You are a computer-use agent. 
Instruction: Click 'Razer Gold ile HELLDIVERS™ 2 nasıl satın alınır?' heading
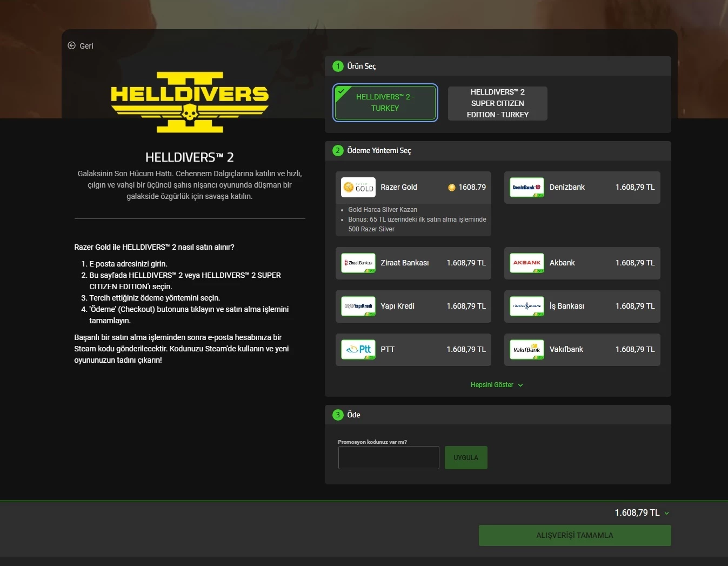(154, 247)
